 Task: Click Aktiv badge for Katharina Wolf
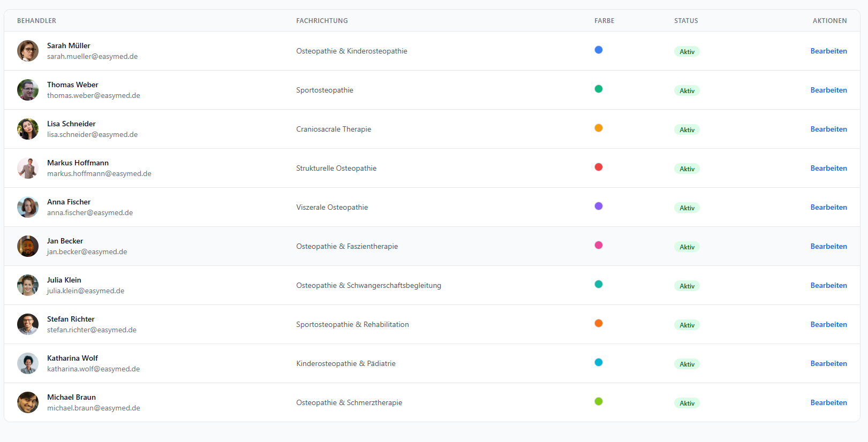687,364
